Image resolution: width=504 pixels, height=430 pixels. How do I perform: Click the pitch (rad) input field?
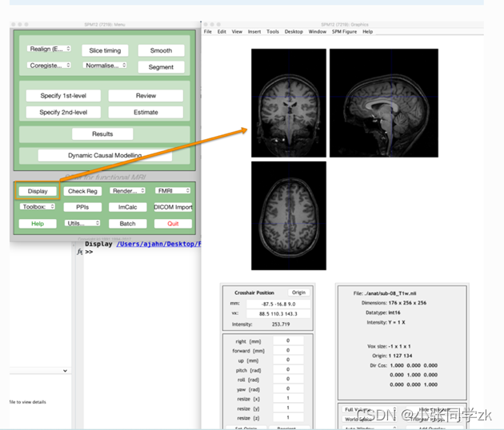tap(288, 369)
